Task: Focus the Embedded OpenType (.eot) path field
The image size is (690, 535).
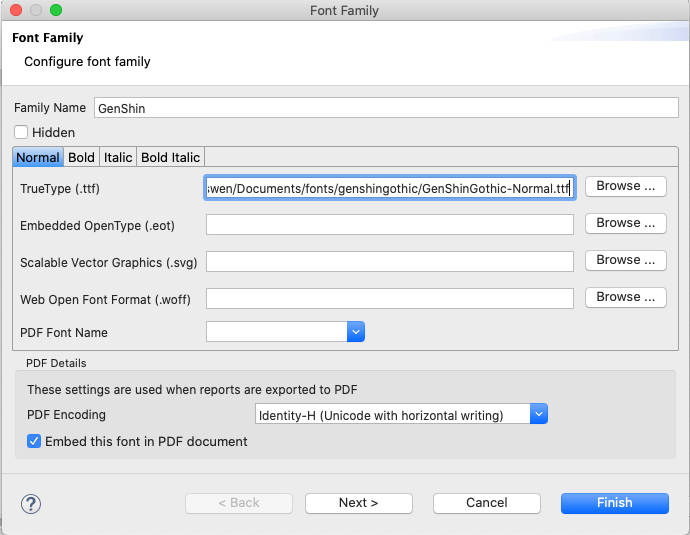Action: pyautogui.click(x=389, y=225)
